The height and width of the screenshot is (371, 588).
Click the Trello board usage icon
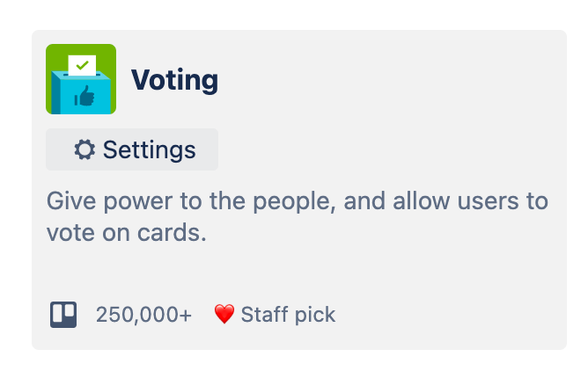pyautogui.click(x=63, y=315)
